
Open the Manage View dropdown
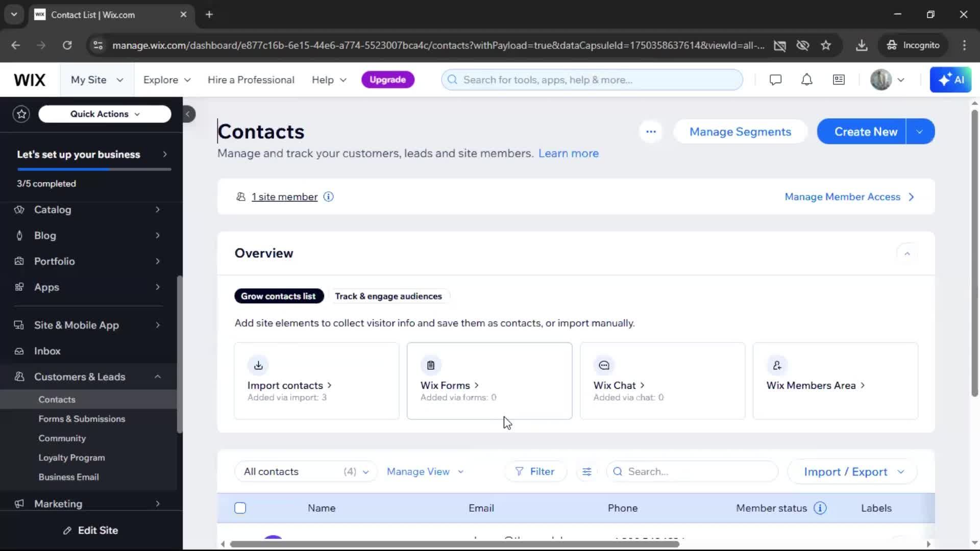[x=425, y=472]
